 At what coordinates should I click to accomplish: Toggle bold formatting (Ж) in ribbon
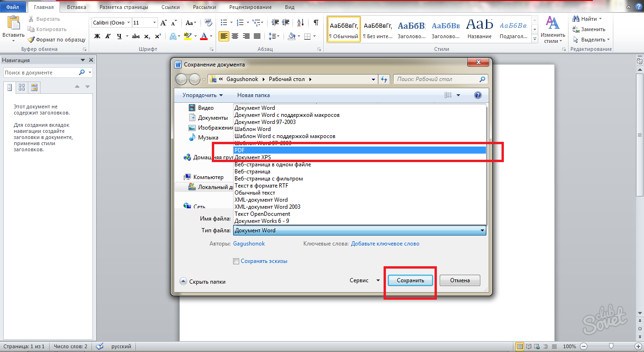(x=97, y=36)
